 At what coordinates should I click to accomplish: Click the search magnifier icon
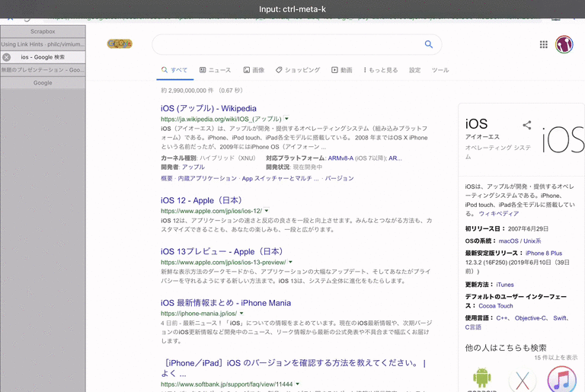[x=429, y=44]
